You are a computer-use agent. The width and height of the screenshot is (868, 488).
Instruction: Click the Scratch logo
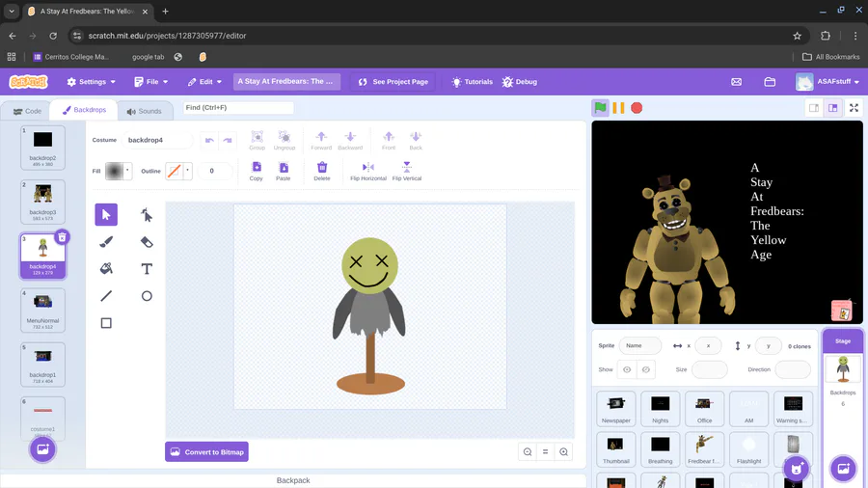[29, 82]
